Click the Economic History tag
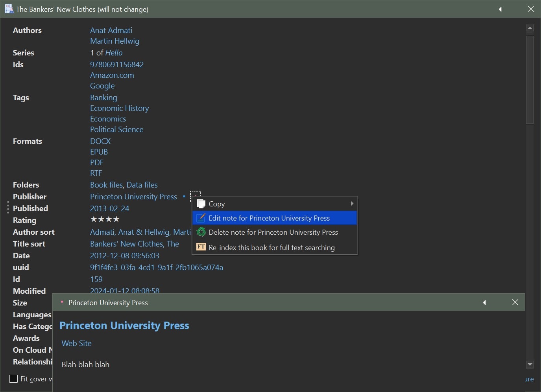 coord(120,108)
